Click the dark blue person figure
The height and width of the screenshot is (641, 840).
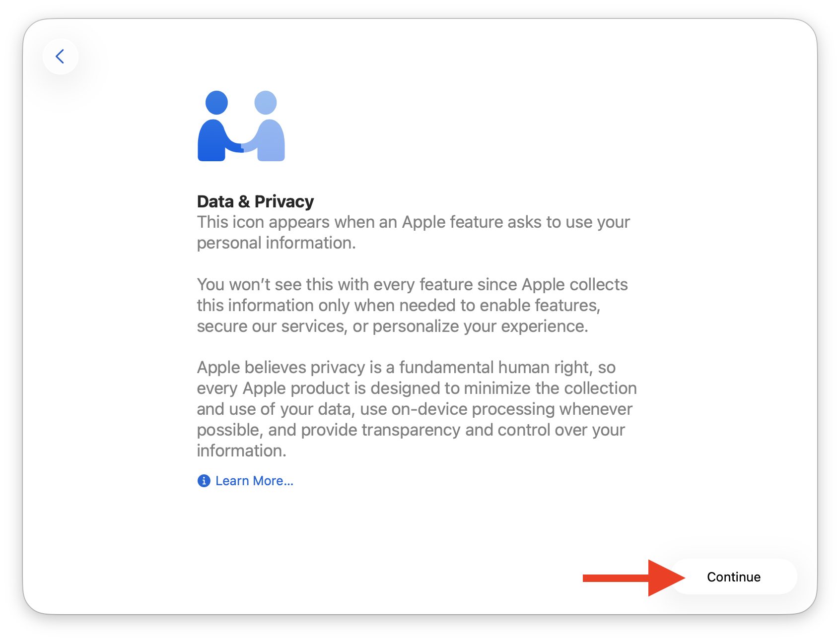pyautogui.click(x=218, y=126)
